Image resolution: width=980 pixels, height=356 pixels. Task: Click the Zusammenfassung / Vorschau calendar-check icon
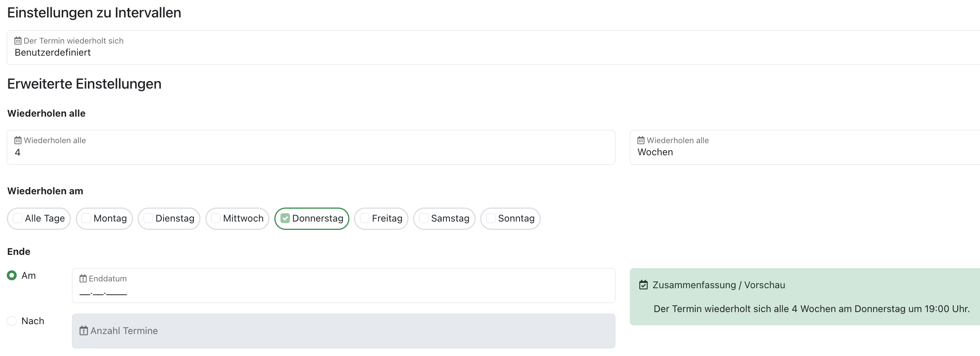click(643, 285)
